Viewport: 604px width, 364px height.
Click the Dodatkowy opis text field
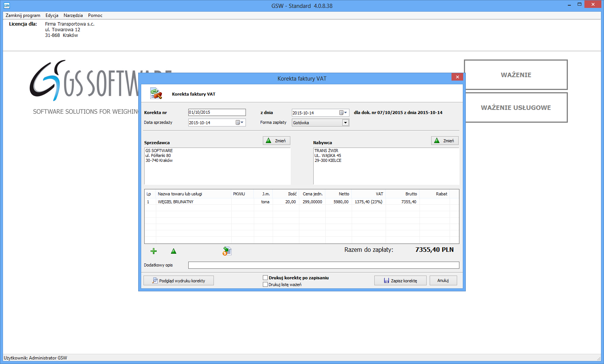323,265
